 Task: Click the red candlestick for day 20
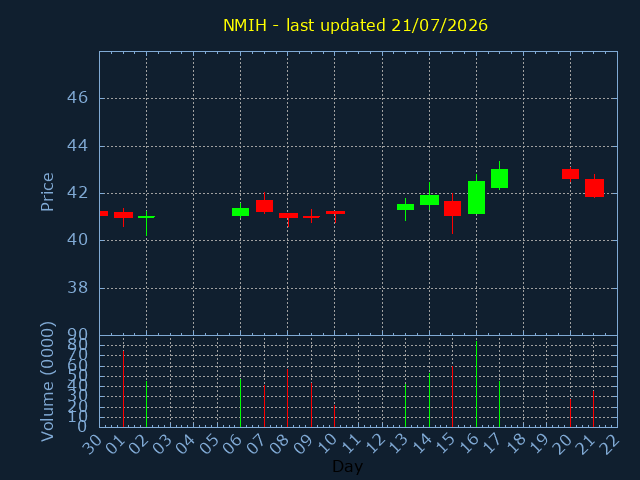pos(570,174)
